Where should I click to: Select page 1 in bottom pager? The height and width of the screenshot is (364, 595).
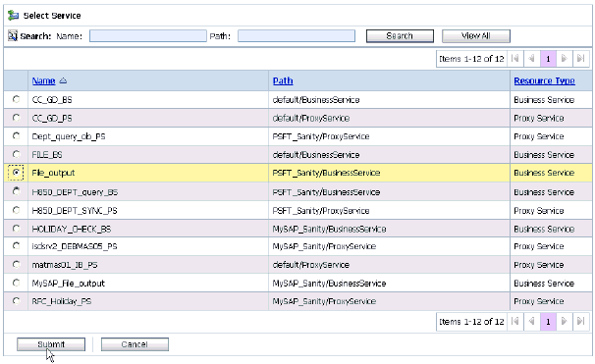pos(548,322)
